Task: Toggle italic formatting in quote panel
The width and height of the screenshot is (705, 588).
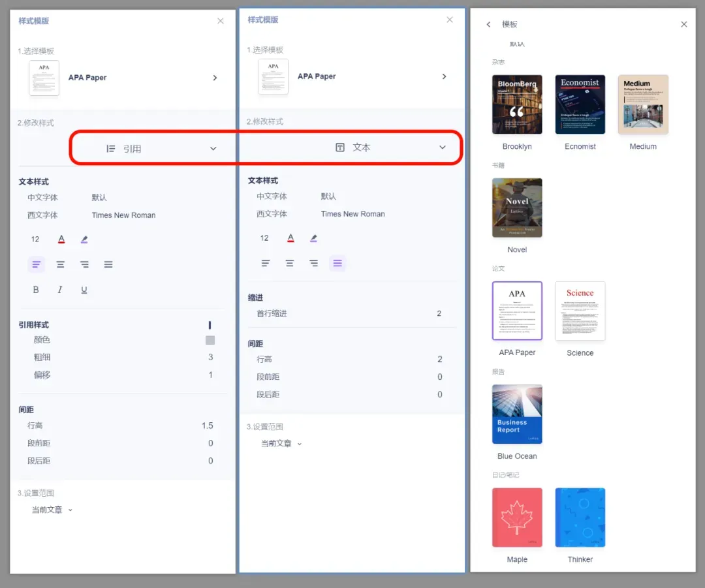Action: 60,290
